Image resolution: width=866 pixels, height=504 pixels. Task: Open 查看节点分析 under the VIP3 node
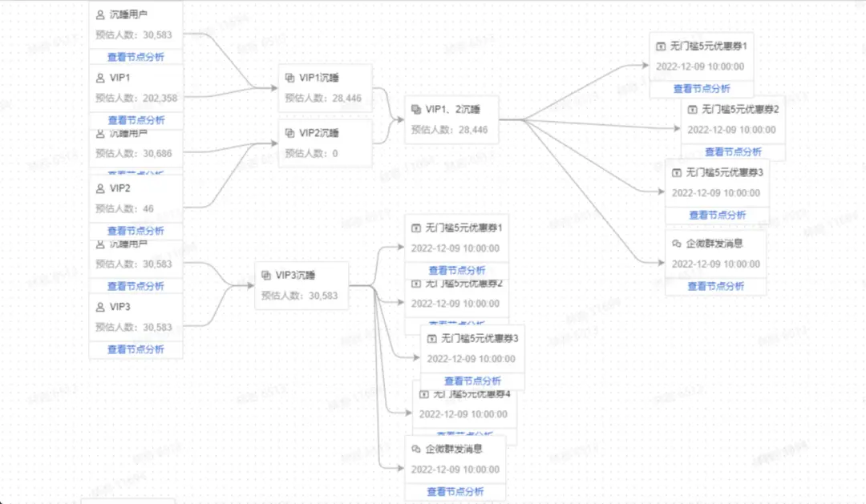click(136, 349)
